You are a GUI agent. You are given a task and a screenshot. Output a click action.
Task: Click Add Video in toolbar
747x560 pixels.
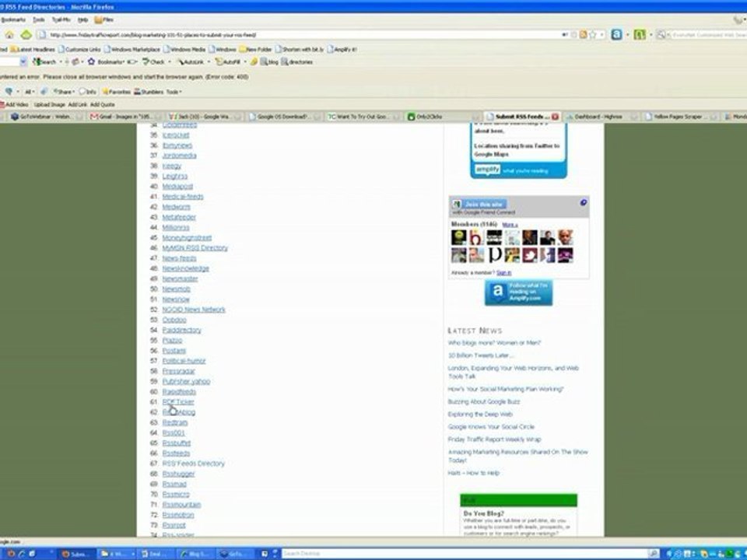pyautogui.click(x=14, y=105)
